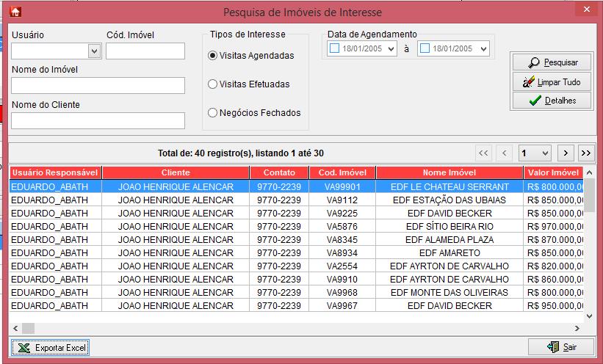603x364 pixels.
Task: Go to the first page of results
Action: pos(483,153)
